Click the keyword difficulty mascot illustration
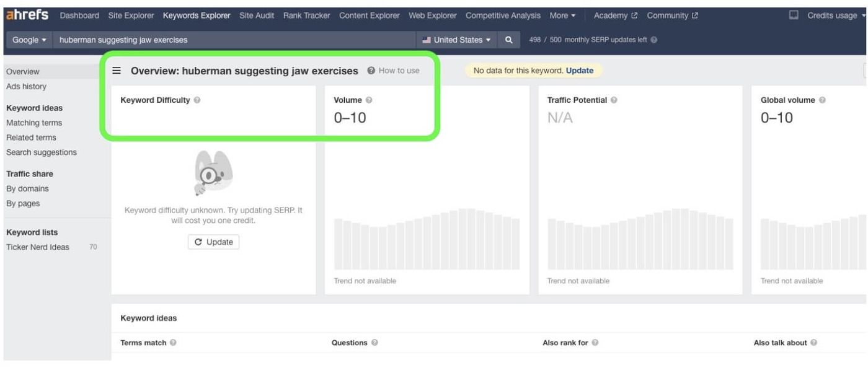 [x=213, y=173]
